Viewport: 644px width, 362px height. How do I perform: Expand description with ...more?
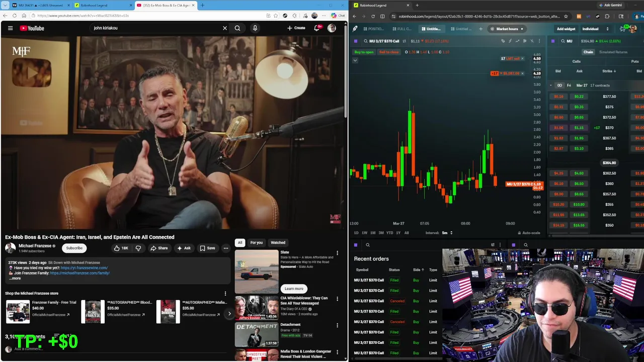15,278
